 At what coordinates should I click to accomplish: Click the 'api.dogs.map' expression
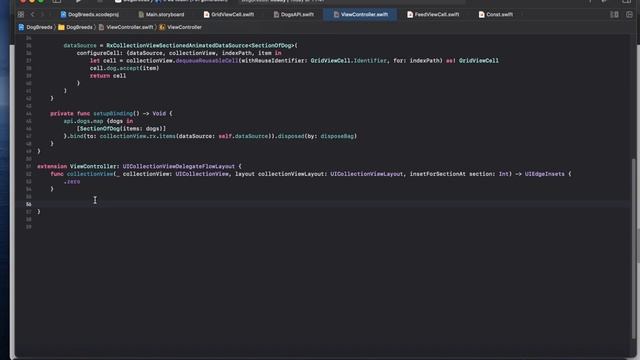point(83,121)
